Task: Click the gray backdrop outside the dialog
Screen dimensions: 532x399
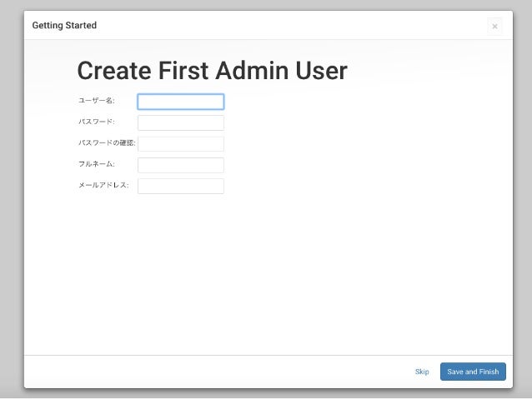Action: point(12,203)
